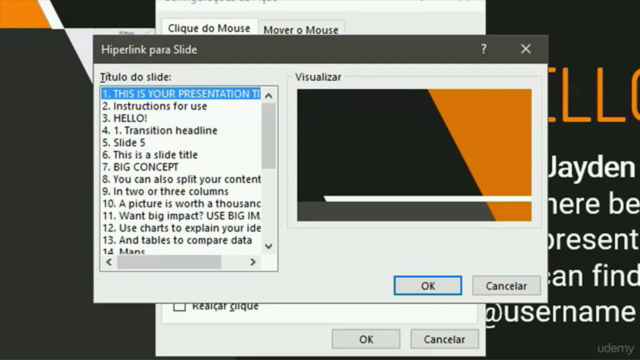The height and width of the screenshot is (360, 640).
Task: Toggle the Realçar clique checkbox
Action: pyautogui.click(x=179, y=306)
